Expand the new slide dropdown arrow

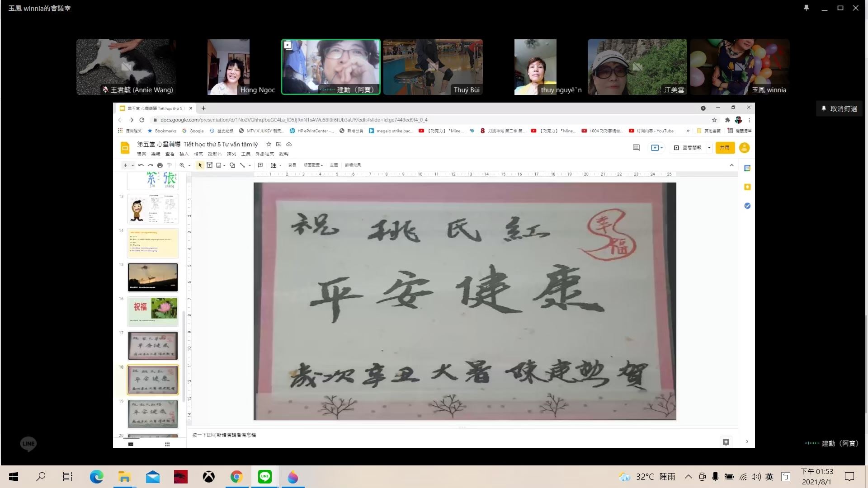[132, 166]
